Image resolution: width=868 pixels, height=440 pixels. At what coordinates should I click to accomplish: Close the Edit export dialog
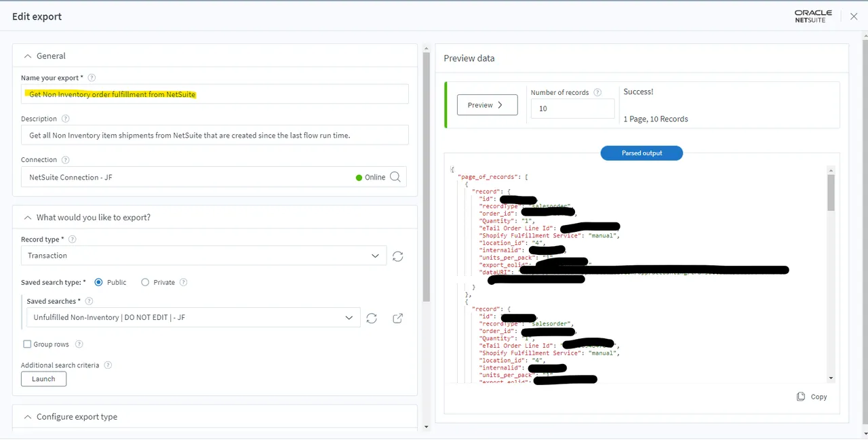coord(854,16)
